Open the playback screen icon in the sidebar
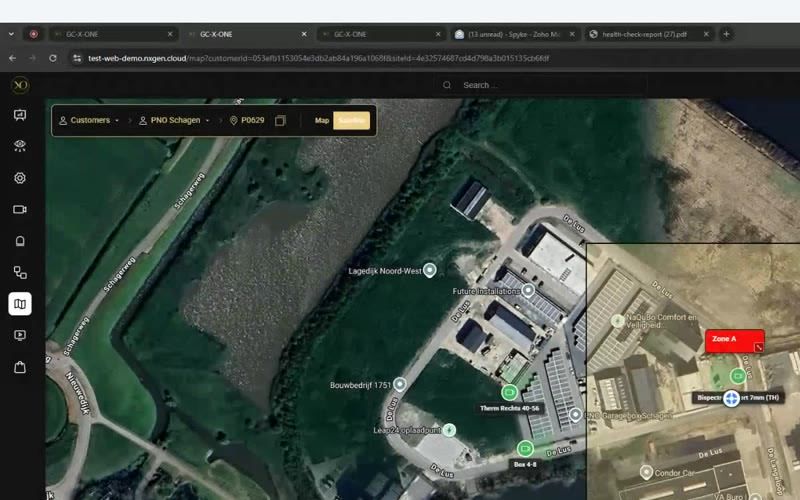Image resolution: width=800 pixels, height=500 pixels. pos(20,335)
